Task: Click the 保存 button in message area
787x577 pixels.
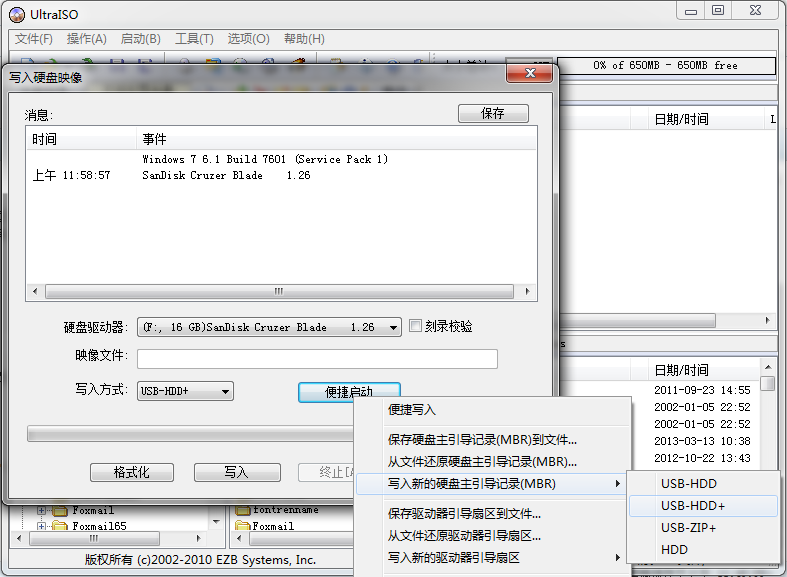Action: [493, 113]
